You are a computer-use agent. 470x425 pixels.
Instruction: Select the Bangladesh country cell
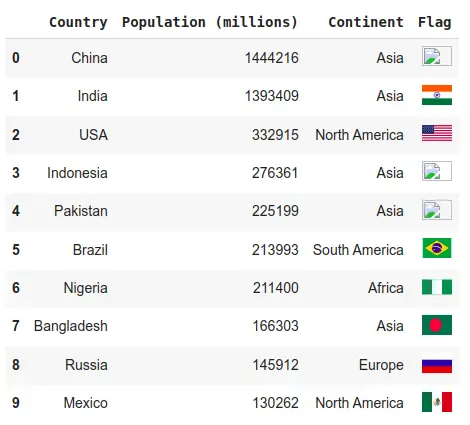point(71,326)
